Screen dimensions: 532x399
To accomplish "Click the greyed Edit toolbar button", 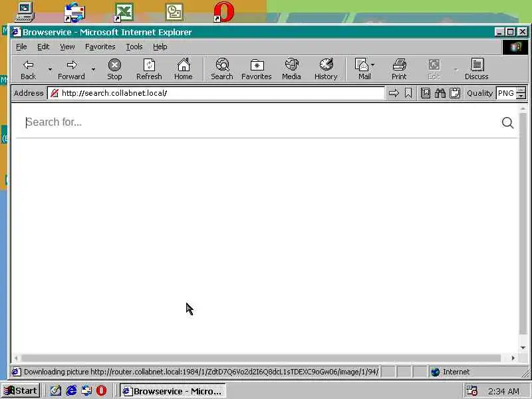I will 434,70.
